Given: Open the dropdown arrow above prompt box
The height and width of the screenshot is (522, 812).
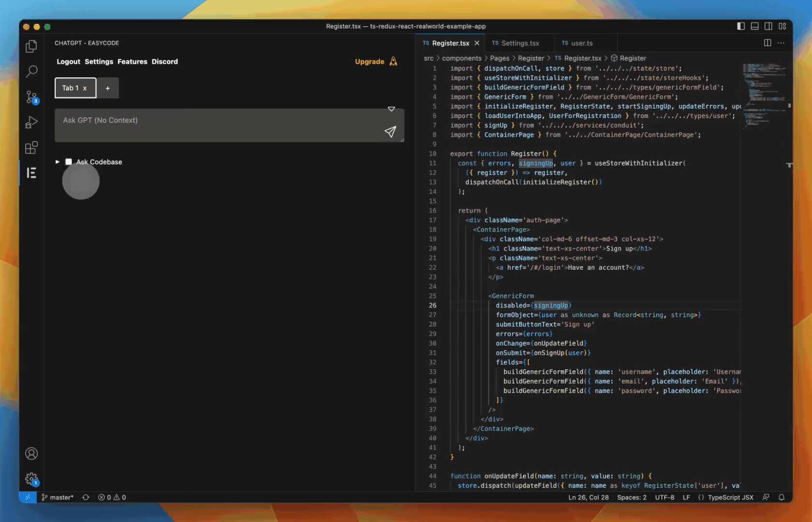Looking at the screenshot, I should pos(391,109).
